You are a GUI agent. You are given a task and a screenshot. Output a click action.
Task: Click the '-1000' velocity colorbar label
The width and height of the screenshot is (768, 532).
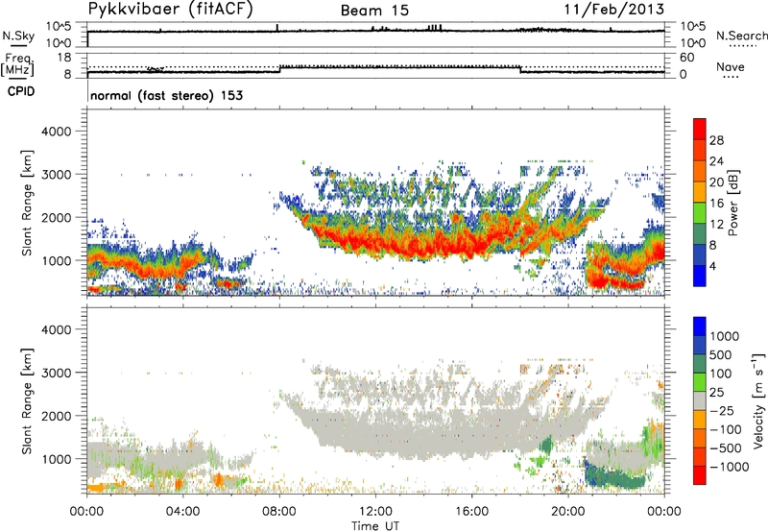[x=730, y=467]
